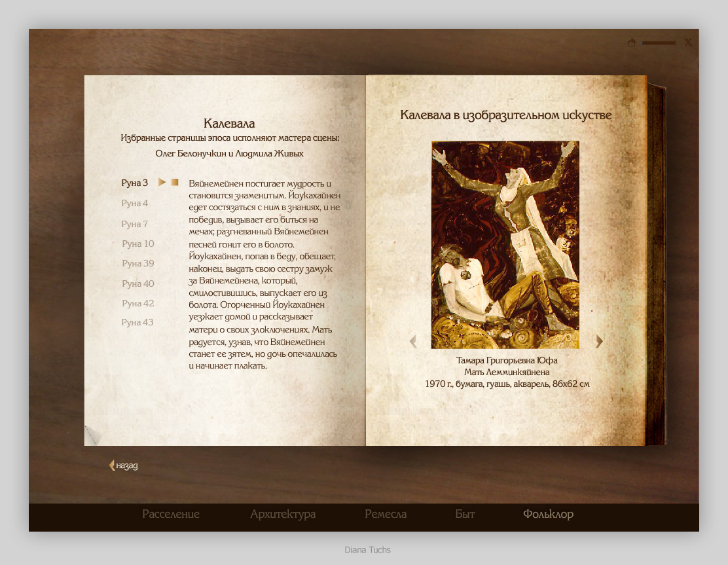Open Руна 40 entry
The image size is (728, 565).
tap(138, 283)
